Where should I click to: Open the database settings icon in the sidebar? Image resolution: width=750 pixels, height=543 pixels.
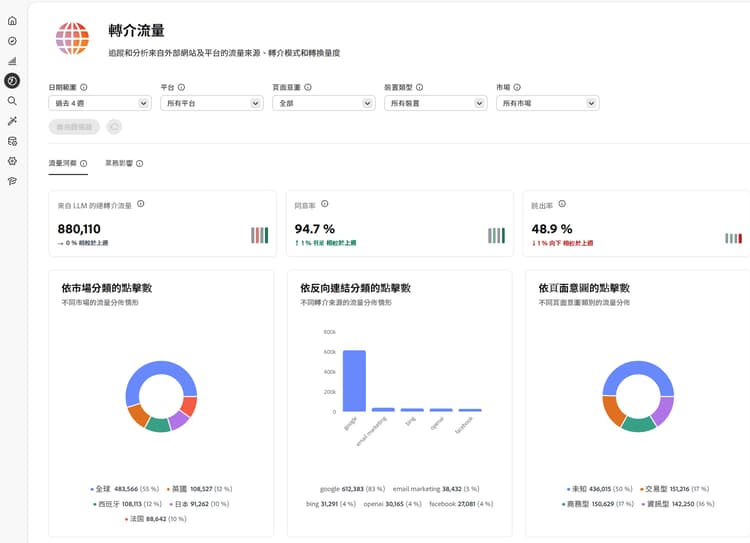(x=12, y=141)
